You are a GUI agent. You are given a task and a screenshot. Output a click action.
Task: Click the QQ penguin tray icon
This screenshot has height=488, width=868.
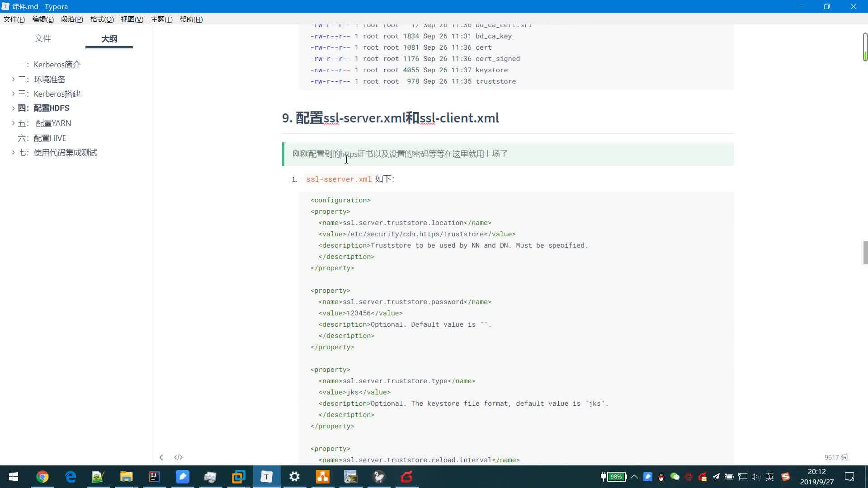click(661, 477)
